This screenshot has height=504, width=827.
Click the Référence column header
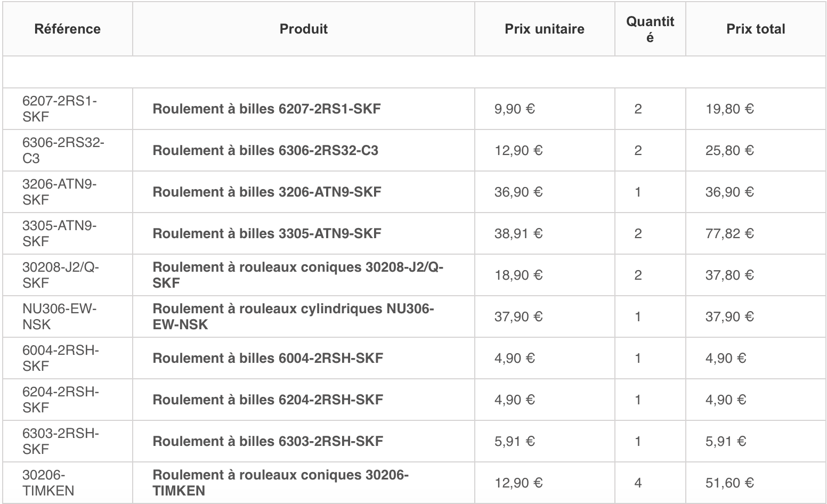(x=68, y=29)
